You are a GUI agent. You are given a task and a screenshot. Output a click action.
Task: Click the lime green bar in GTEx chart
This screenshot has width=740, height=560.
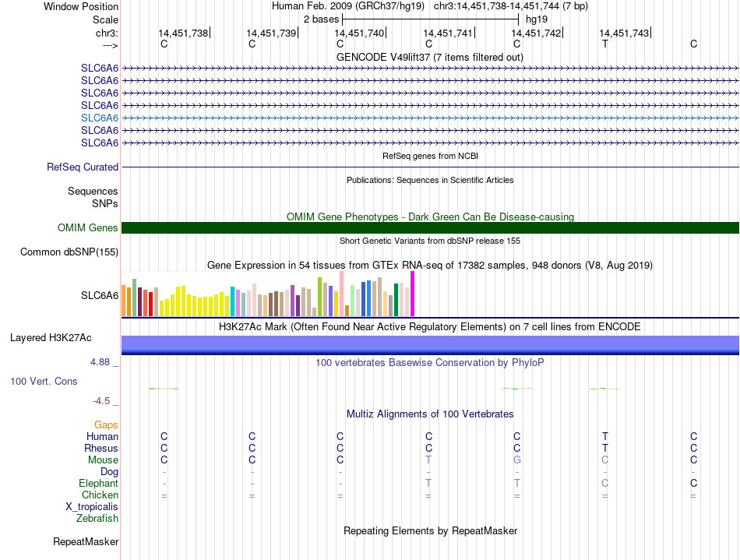pos(319,297)
